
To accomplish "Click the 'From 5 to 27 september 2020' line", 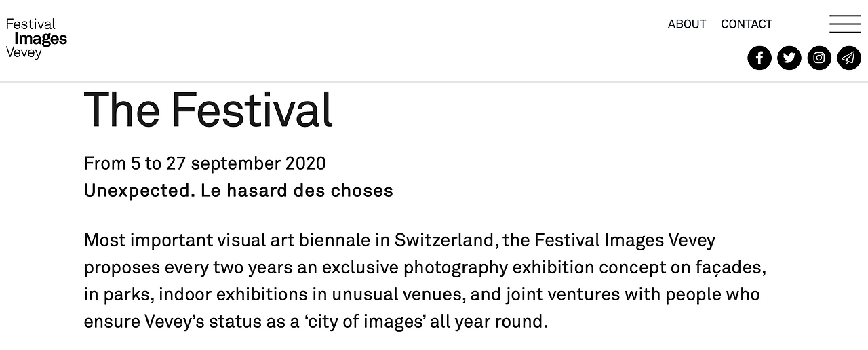I will (x=205, y=163).
